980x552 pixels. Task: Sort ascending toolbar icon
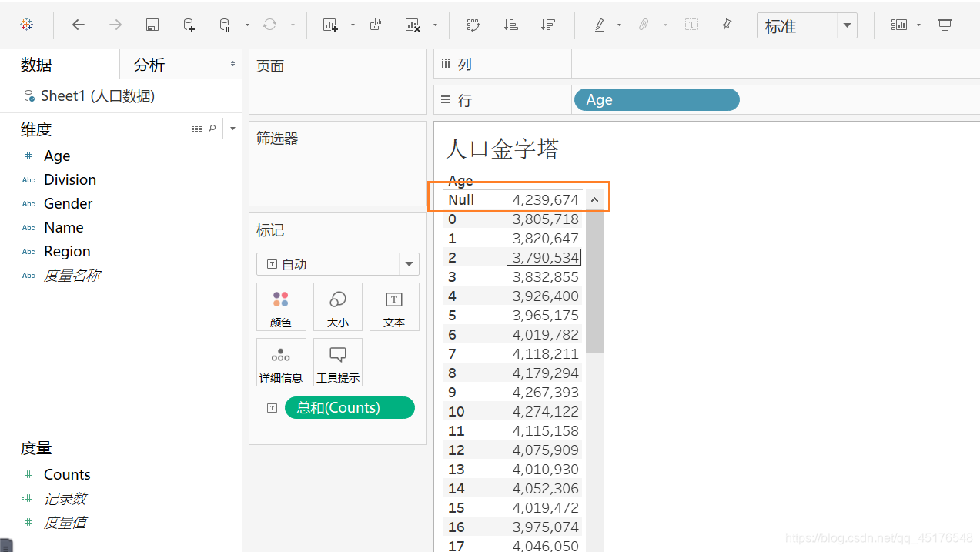click(x=510, y=25)
